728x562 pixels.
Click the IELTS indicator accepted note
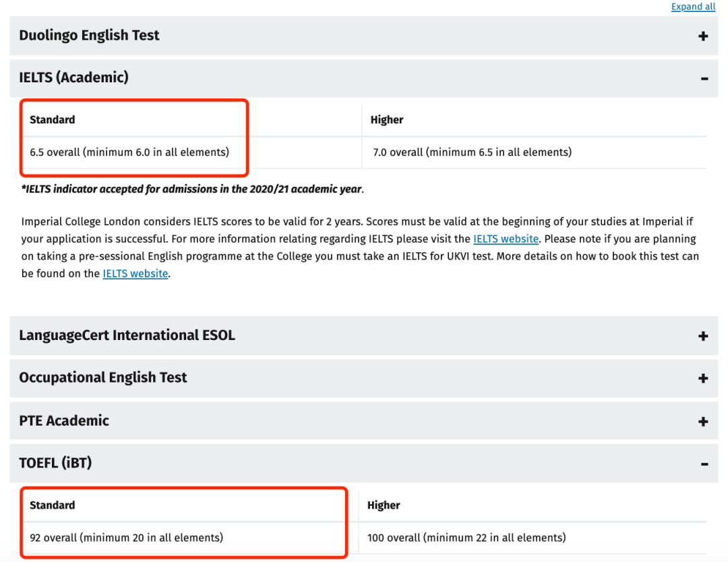coord(193,189)
